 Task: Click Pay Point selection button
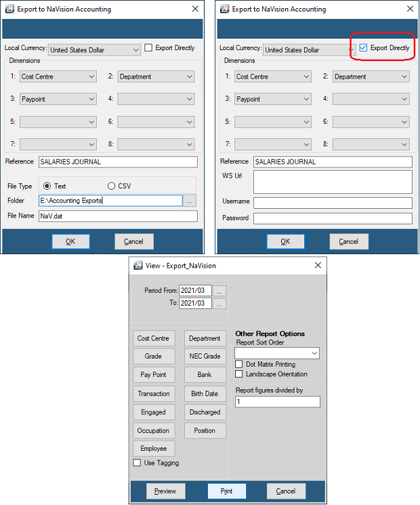[x=154, y=375]
